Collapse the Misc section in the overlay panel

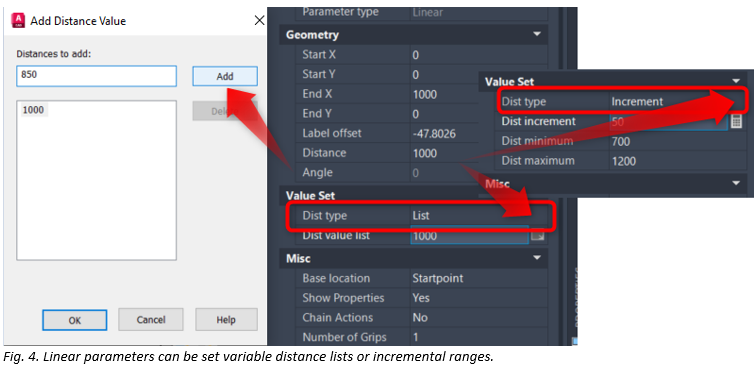(736, 184)
